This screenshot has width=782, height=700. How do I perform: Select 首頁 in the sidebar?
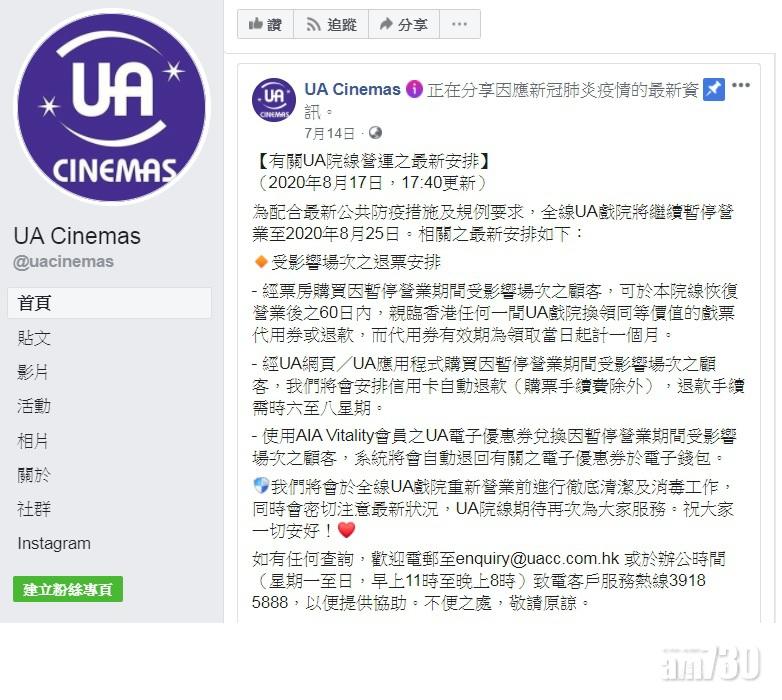[x=109, y=303]
